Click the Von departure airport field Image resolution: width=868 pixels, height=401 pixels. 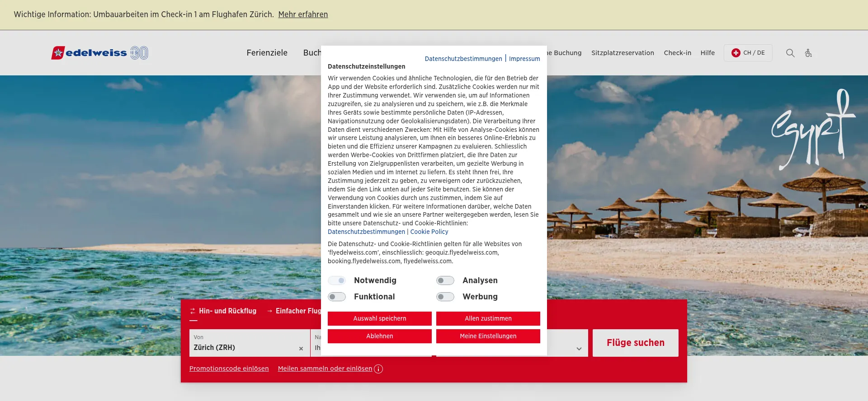point(244,343)
